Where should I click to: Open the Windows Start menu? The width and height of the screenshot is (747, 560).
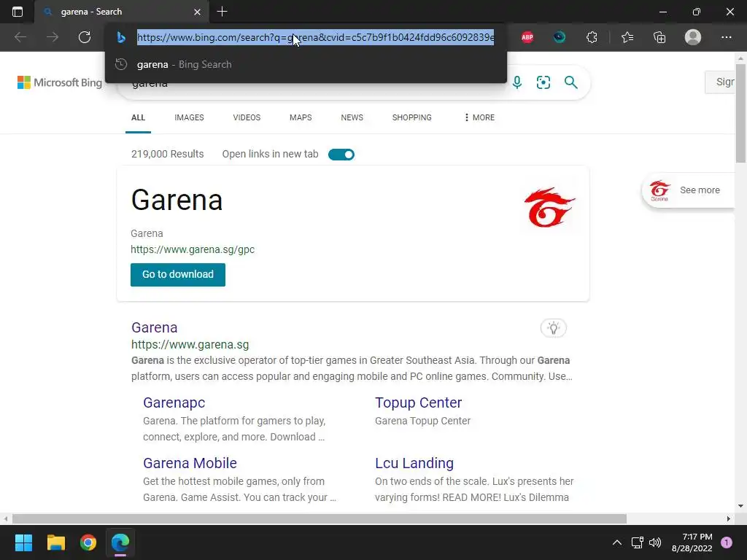pos(23,542)
